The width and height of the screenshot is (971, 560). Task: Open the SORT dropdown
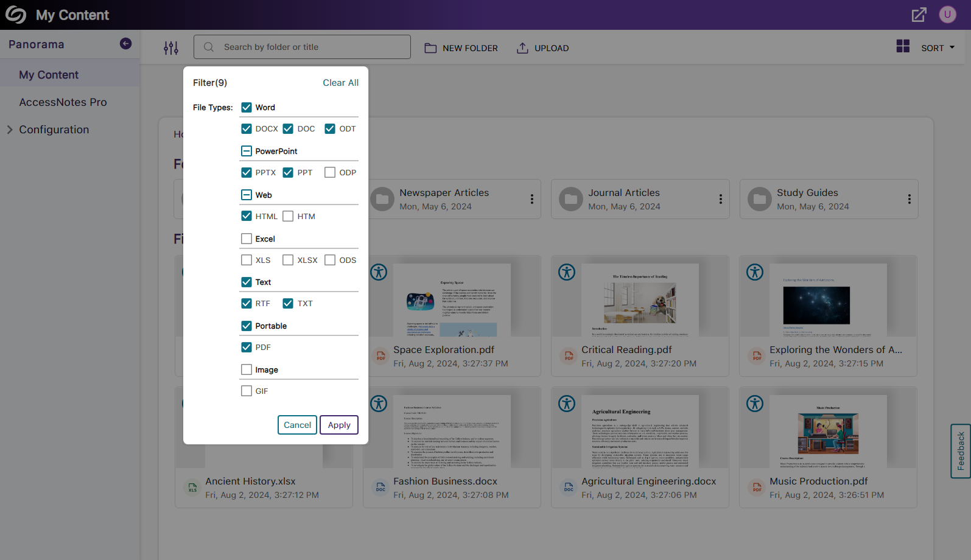tap(938, 47)
